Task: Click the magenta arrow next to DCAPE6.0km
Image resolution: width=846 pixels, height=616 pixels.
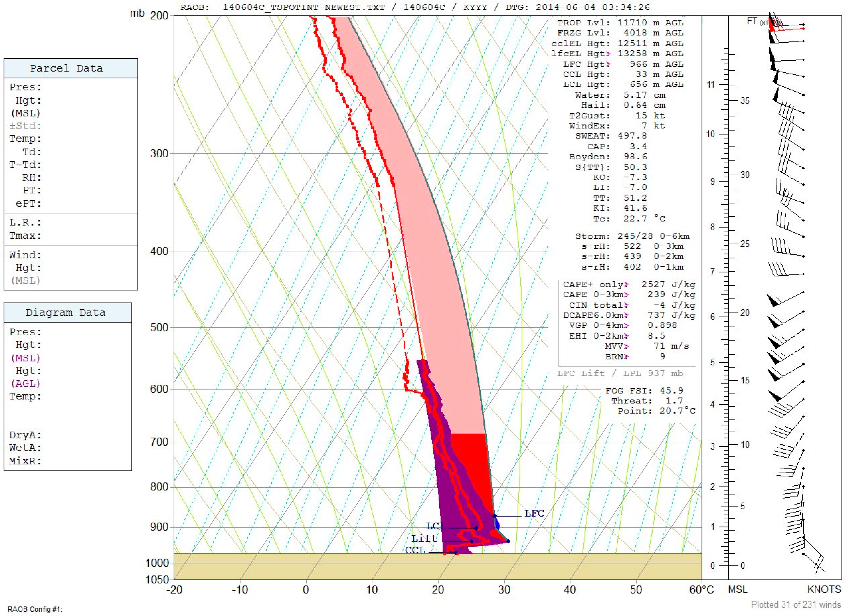Action: pos(627,315)
